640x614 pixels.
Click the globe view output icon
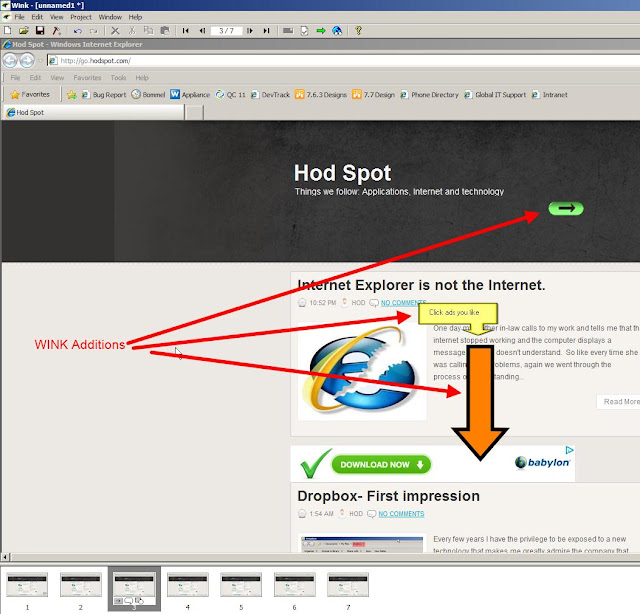(337, 31)
